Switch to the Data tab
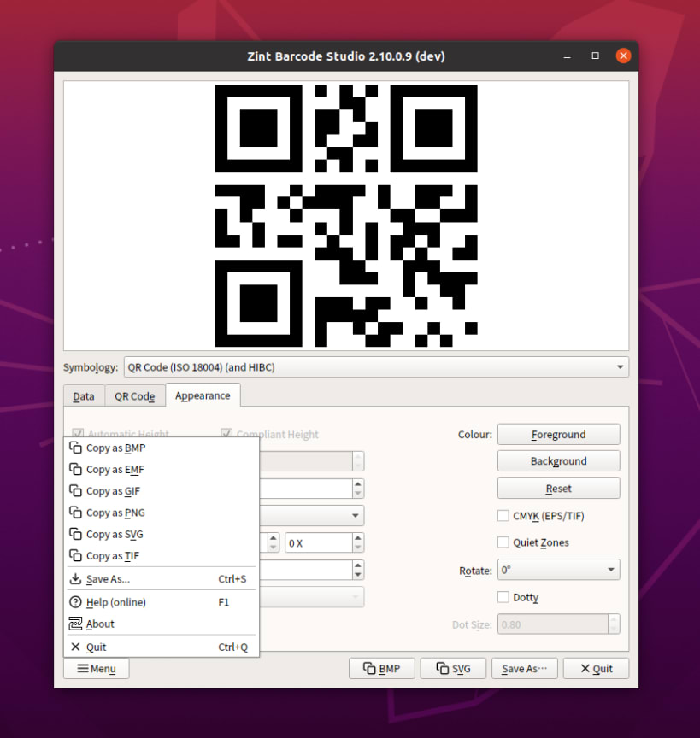Screen dimensions: 700x738 [x=84, y=396]
